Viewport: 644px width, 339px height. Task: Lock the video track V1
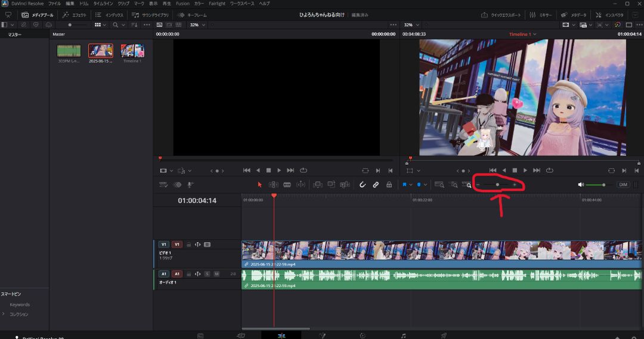[x=188, y=245]
